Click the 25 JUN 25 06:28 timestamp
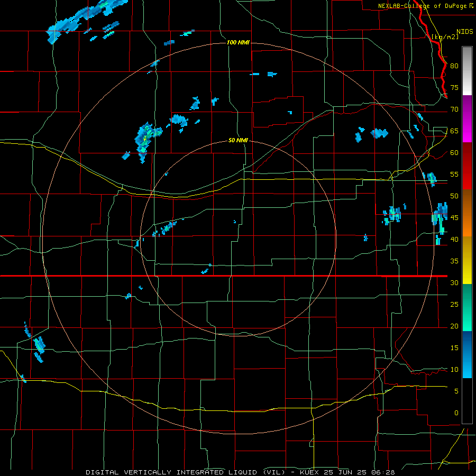Viewport: 476px width, 476px height. (x=360, y=472)
